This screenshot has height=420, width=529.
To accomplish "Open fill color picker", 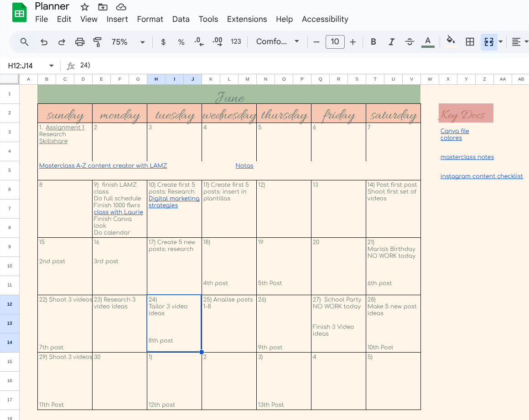I will [451, 42].
